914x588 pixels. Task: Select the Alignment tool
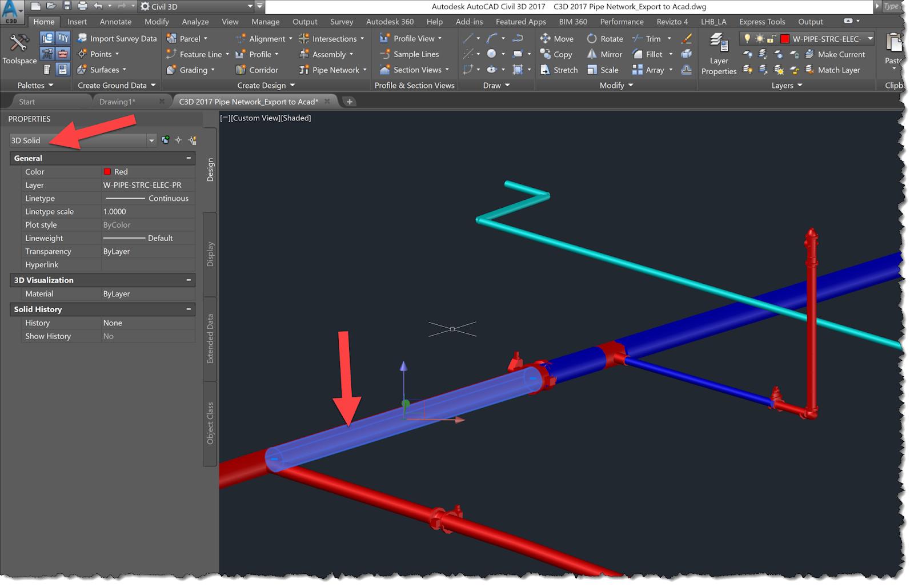[263, 39]
